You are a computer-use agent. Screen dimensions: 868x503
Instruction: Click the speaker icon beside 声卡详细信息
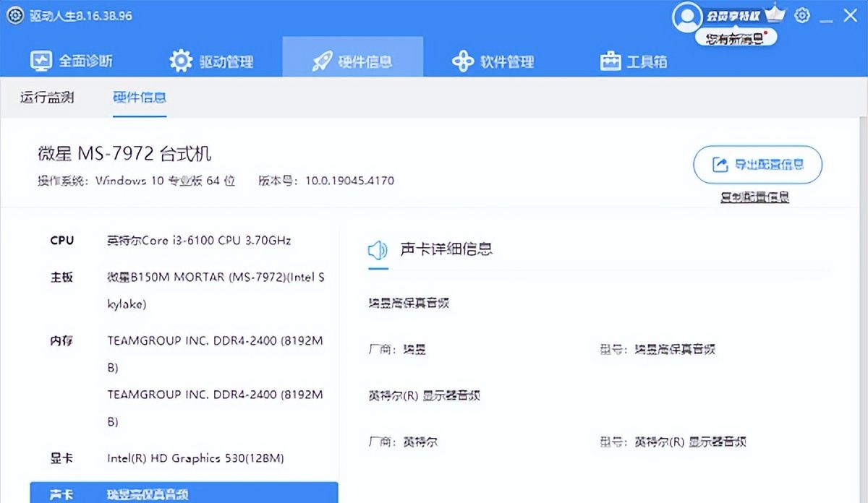tap(378, 250)
